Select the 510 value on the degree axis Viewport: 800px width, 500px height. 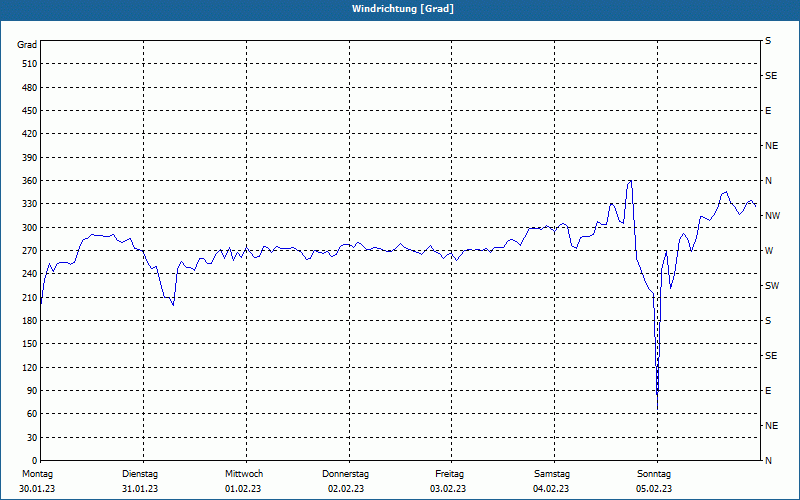[30, 64]
